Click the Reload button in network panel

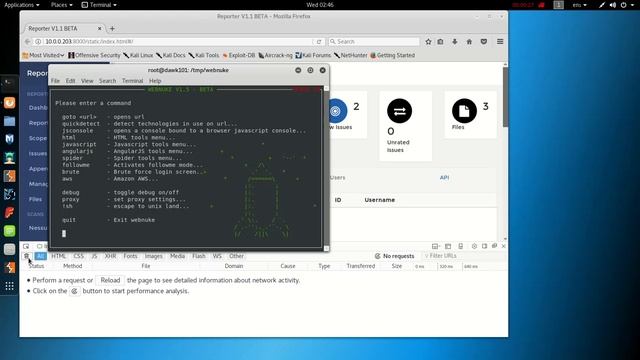pos(110,280)
